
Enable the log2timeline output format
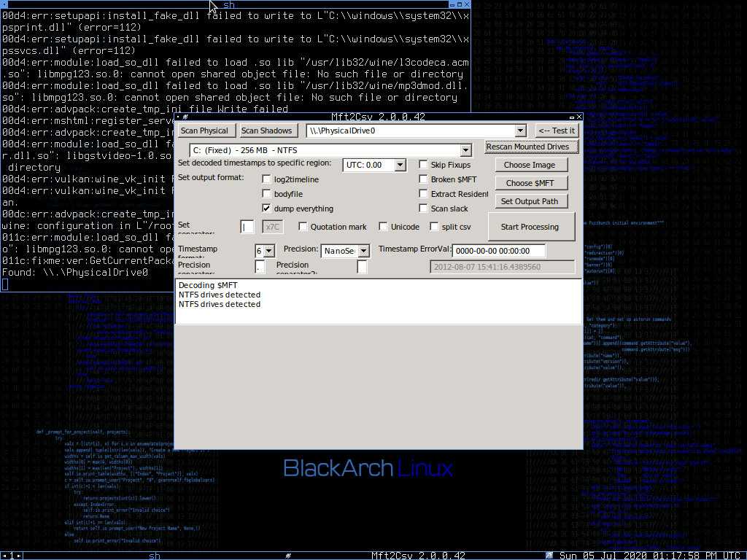(267, 179)
